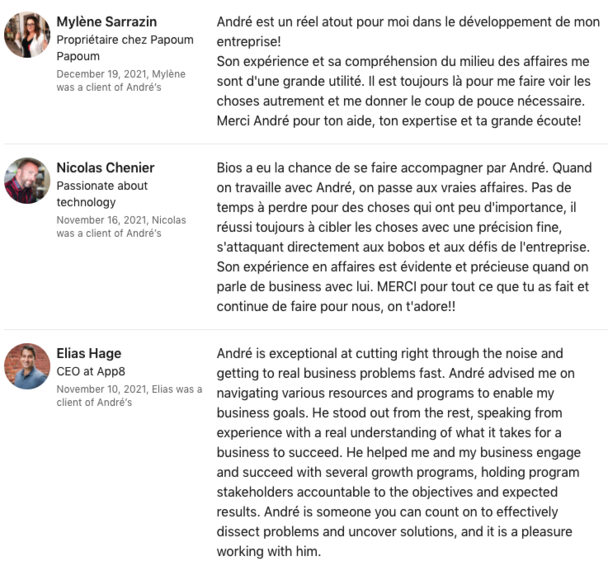Screen dimensions: 608x561
Task: Click the closing words 'working with him.'
Action: click(x=269, y=551)
